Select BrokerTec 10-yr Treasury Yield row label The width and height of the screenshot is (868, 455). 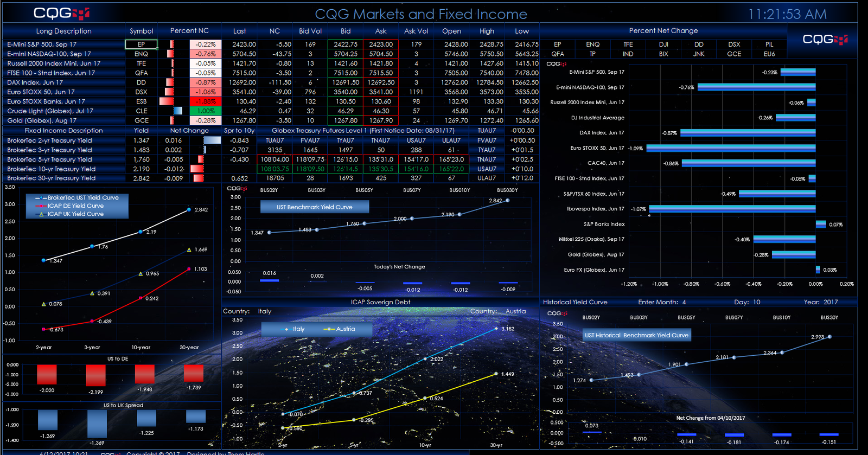coord(51,169)
